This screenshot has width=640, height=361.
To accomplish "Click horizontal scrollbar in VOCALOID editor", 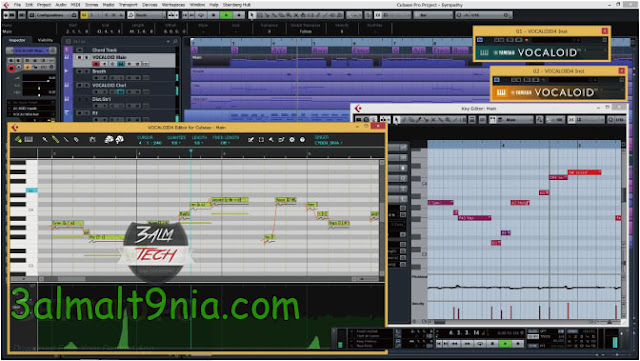I will 71,279.
